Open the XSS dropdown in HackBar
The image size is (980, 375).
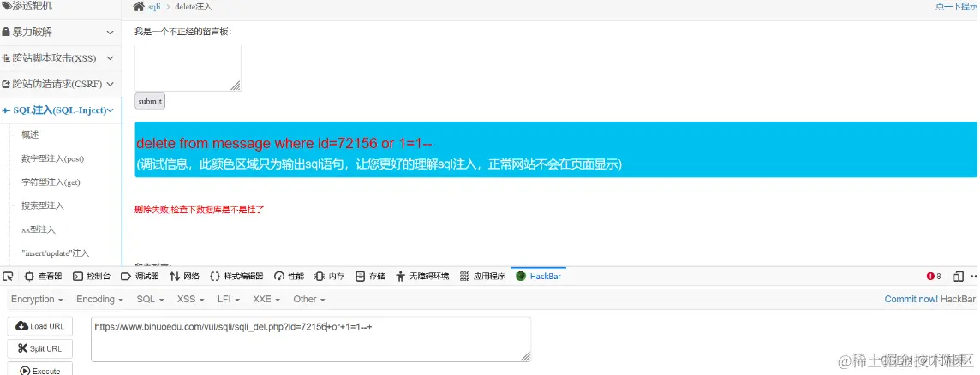click(x=191, y=300)
